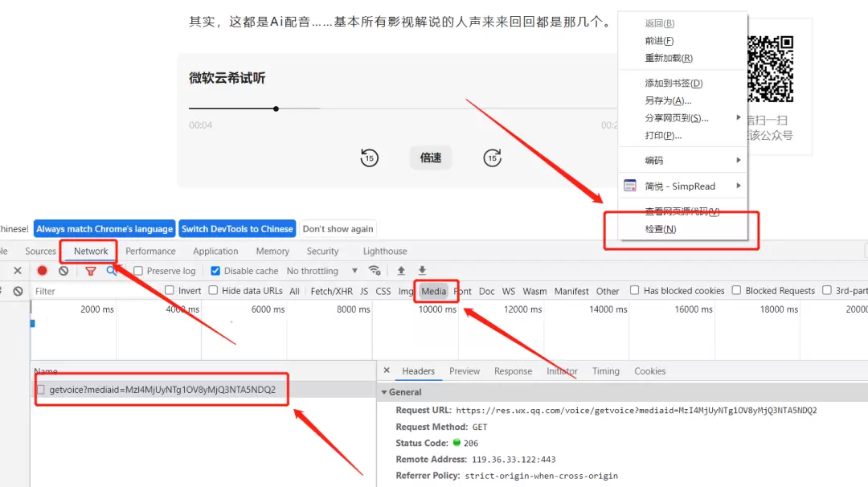Filter requests by All types
This screenshot has width=868, height=487.
(x=294, y=291)
